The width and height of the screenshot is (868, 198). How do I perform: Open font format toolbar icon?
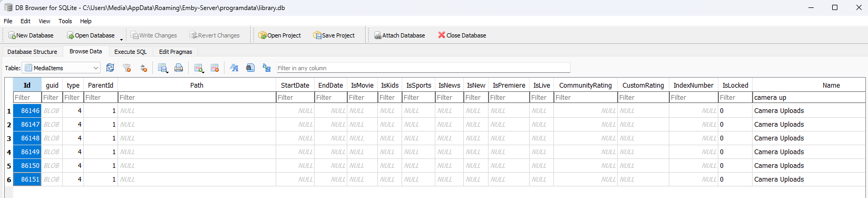pyautogui.click(x=234, y=68)
